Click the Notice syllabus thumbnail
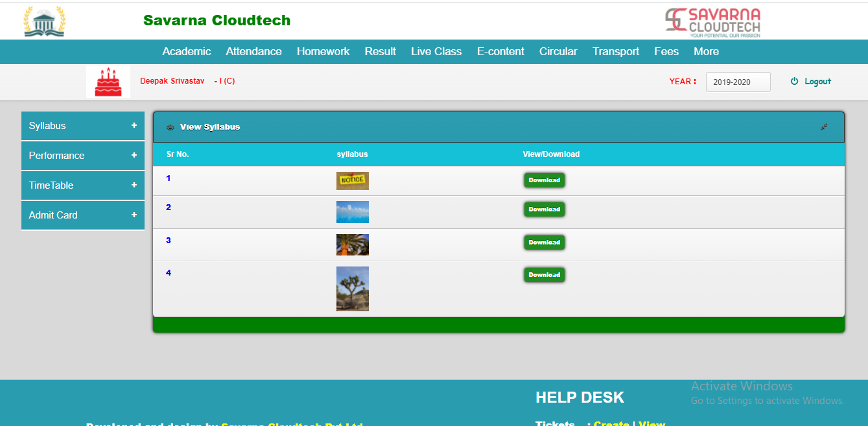The height and width of the screenshot is (426, 868). coord(352,181)
